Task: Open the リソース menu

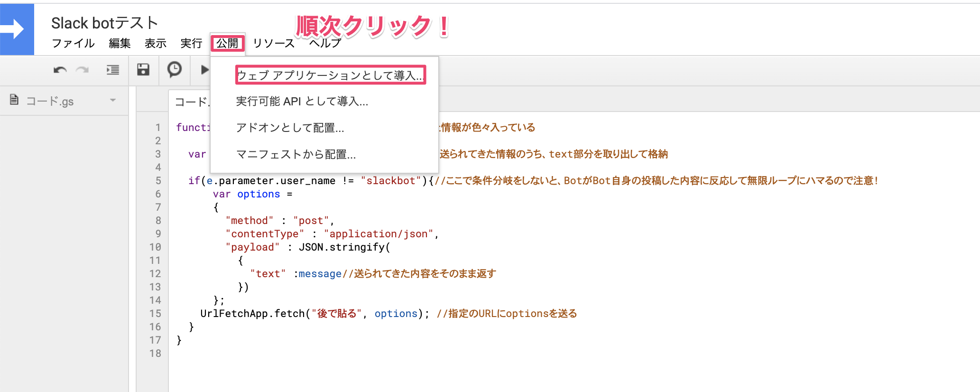Action: (274, 43)
